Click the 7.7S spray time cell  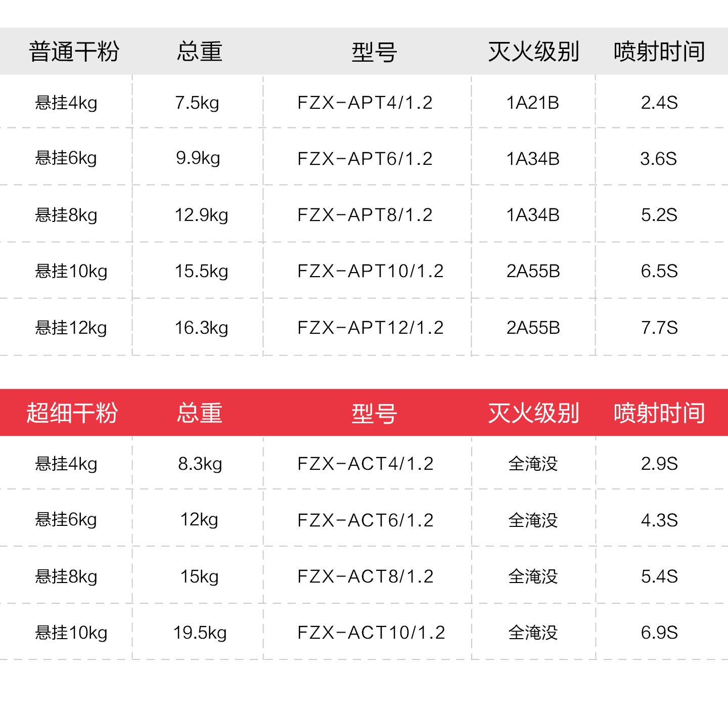tap(659, 328)
